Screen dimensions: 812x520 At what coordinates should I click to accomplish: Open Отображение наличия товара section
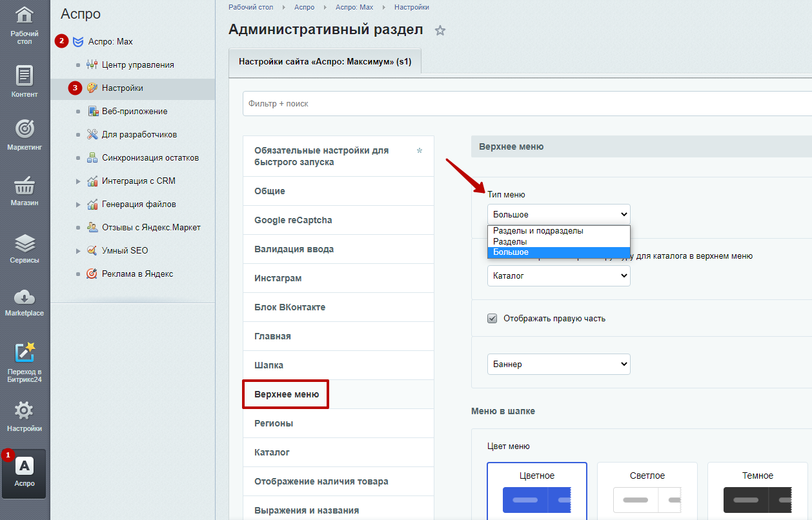pyautogui.click(x=338, y=481)
